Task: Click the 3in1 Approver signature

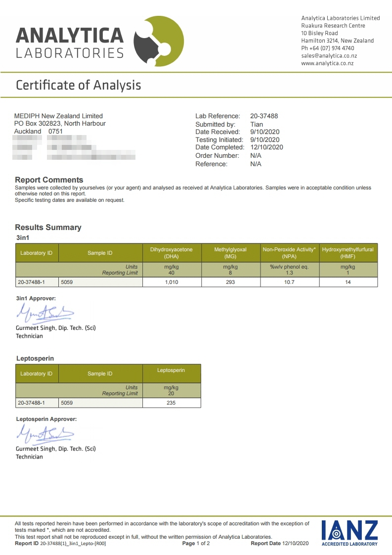Action: click(x=45, y=313)
